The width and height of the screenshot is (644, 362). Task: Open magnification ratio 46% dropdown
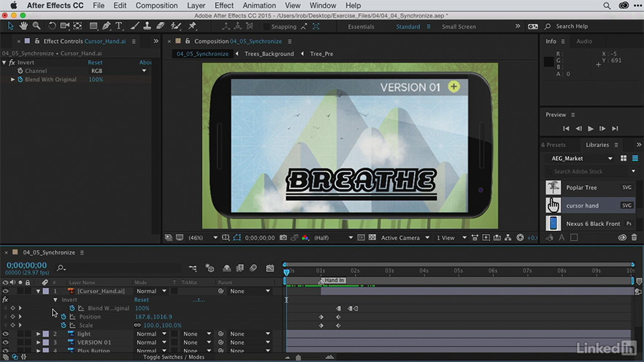[x=203, y=238]
